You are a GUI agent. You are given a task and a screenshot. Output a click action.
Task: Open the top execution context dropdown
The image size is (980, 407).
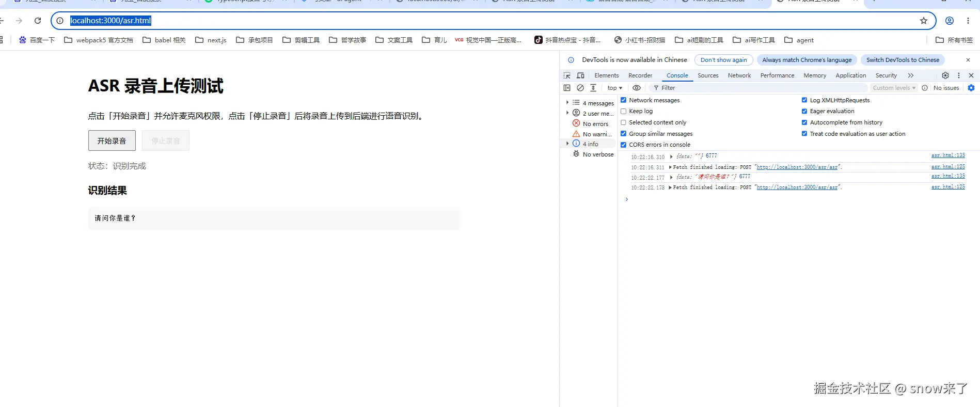[614, 88]
